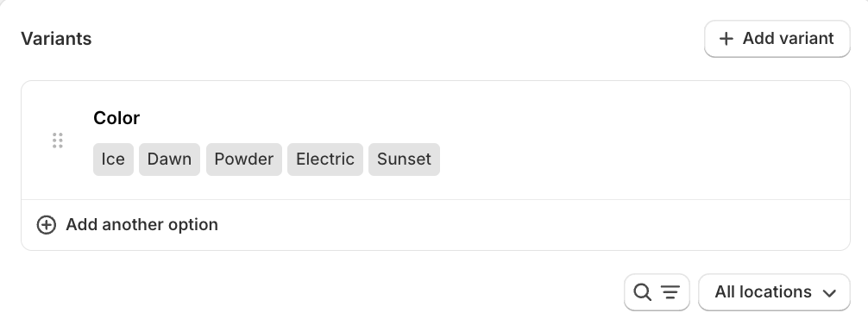Click the Add variant text label
The width and height of the screenshot is (868, 319).
coord(788,39)
